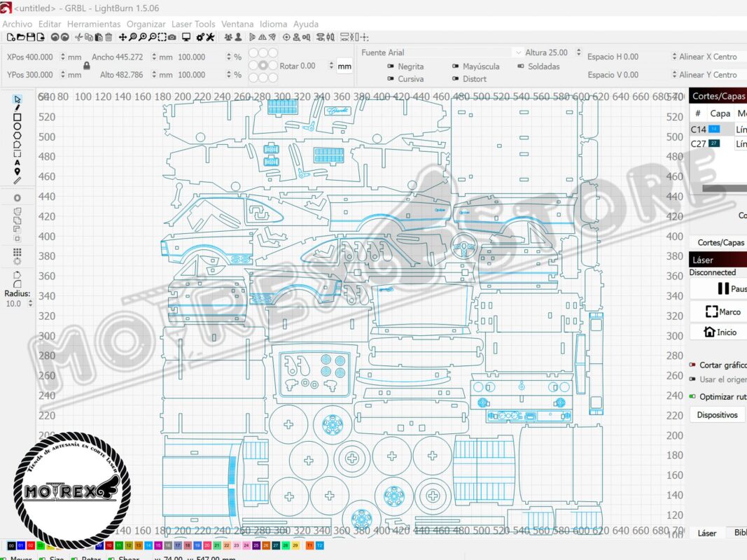Click the Dispositivos button
The width and height of the screenshot is (747, 560).
tap(717, 414)
